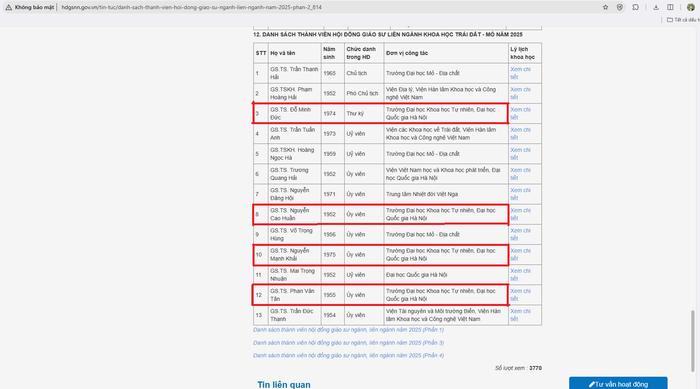Click the name cell 'GS.TS. Trần Đức Thạnh'
This screenshot has width=700, height=389.
294,315
